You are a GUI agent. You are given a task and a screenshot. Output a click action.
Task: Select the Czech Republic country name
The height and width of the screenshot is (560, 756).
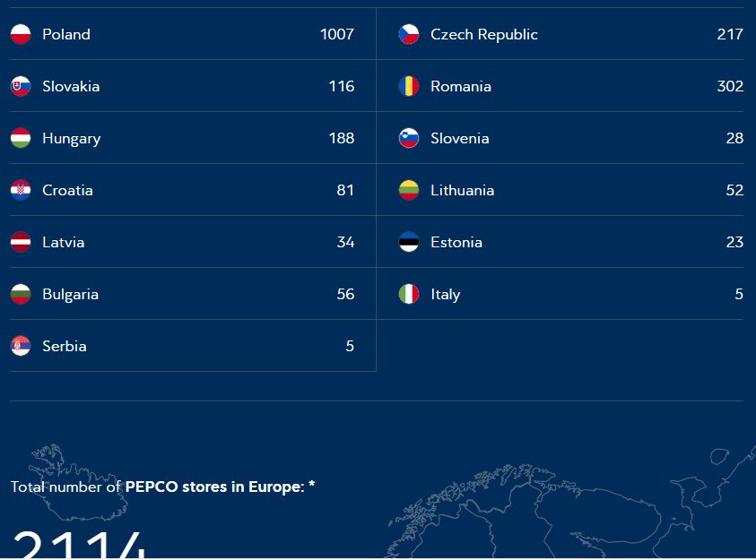click(x=484, y=35)
